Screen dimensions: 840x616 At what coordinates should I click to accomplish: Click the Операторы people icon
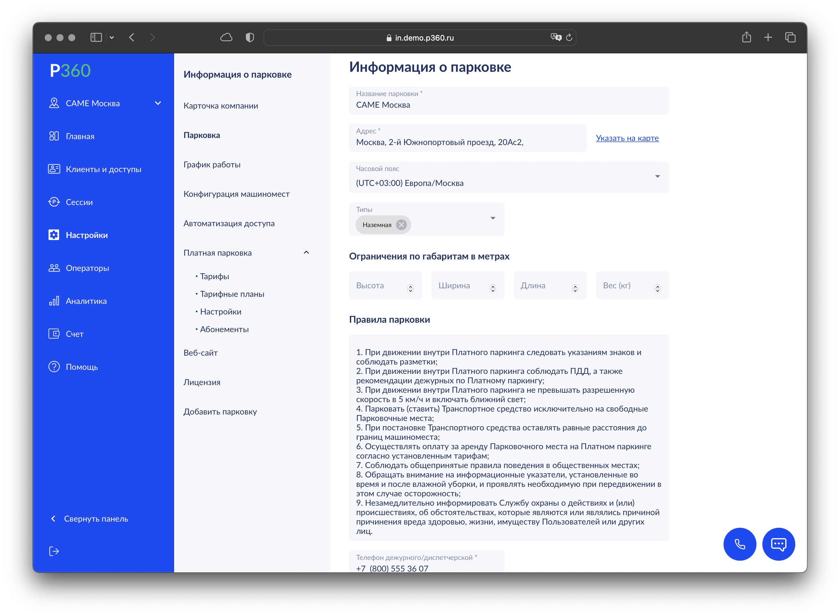point(54,268)
